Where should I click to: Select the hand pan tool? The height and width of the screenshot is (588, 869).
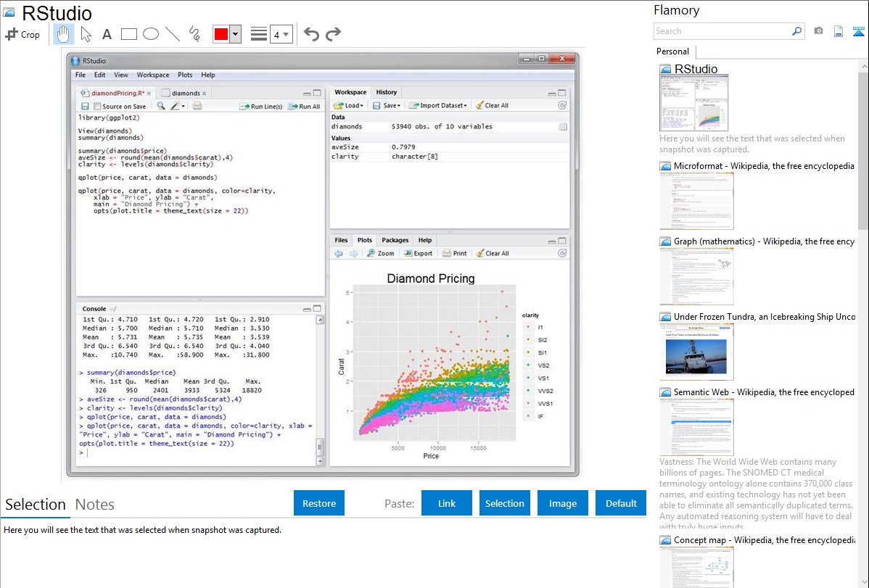[x=63, y=34]
